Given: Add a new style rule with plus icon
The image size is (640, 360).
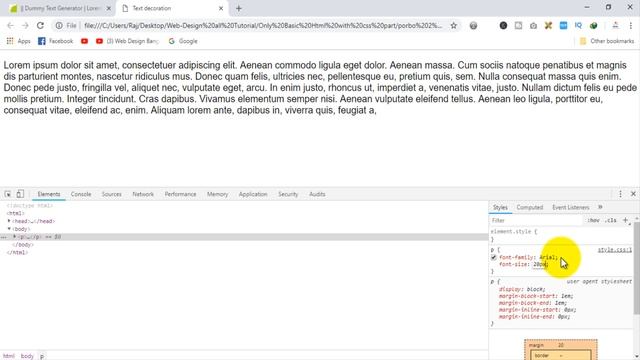Looking at the screenshot, I should pos(625,220).
